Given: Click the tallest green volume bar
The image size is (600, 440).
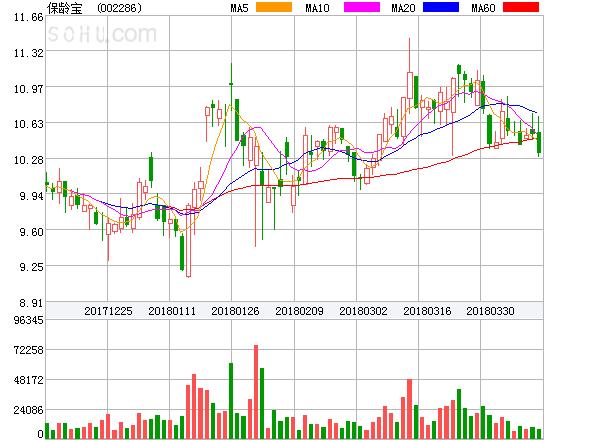Looking at the screenshot, I should pos(231,401).
